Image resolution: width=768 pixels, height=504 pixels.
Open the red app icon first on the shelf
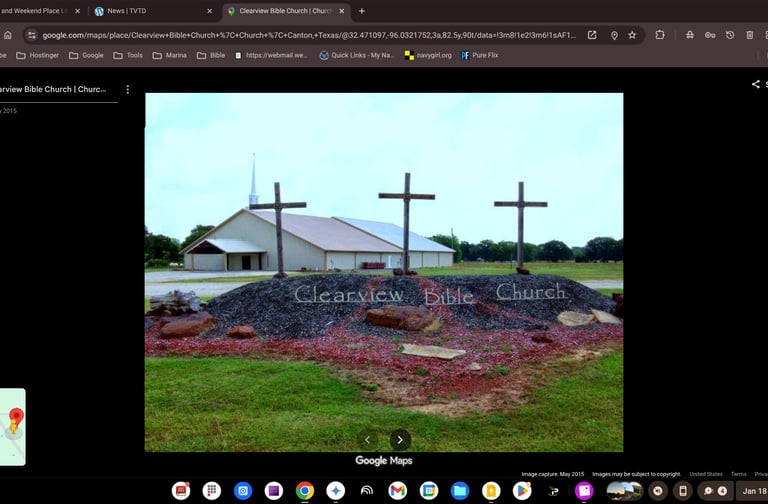[x=181, y=490]
